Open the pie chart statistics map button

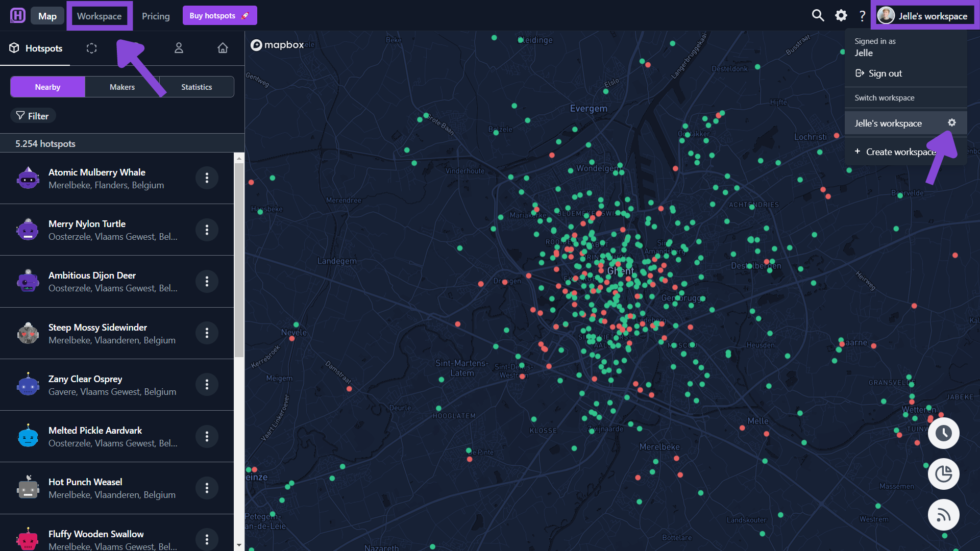click(944, 474)
